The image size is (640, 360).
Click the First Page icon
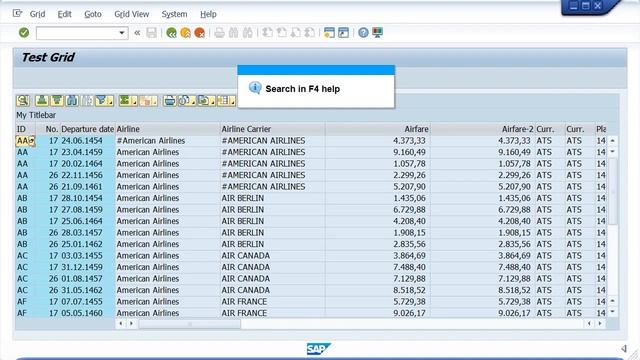tap(267, 33)
